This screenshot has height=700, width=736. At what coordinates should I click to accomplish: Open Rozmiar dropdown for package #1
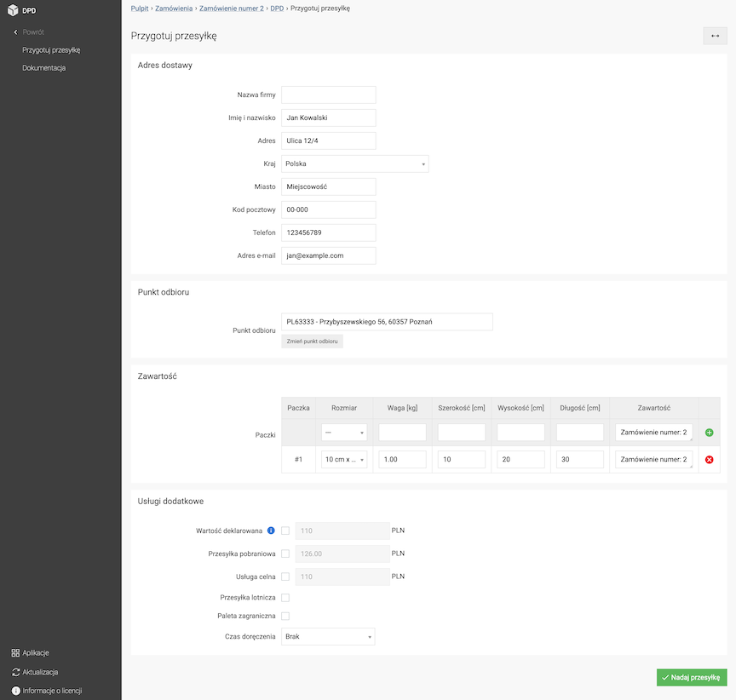(344, 460)
